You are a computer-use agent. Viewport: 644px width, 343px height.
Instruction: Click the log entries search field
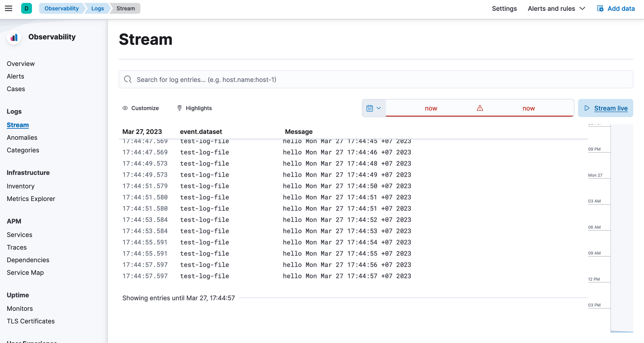(x=290, y=79)
